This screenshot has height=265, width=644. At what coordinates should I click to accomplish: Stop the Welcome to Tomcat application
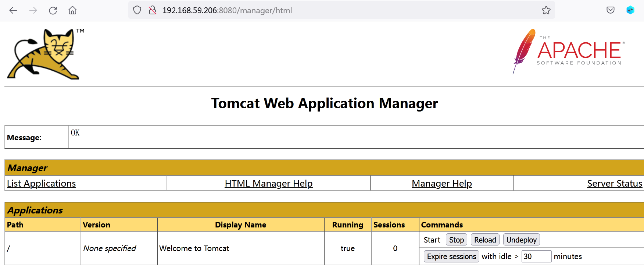click(x=457, y=240)
